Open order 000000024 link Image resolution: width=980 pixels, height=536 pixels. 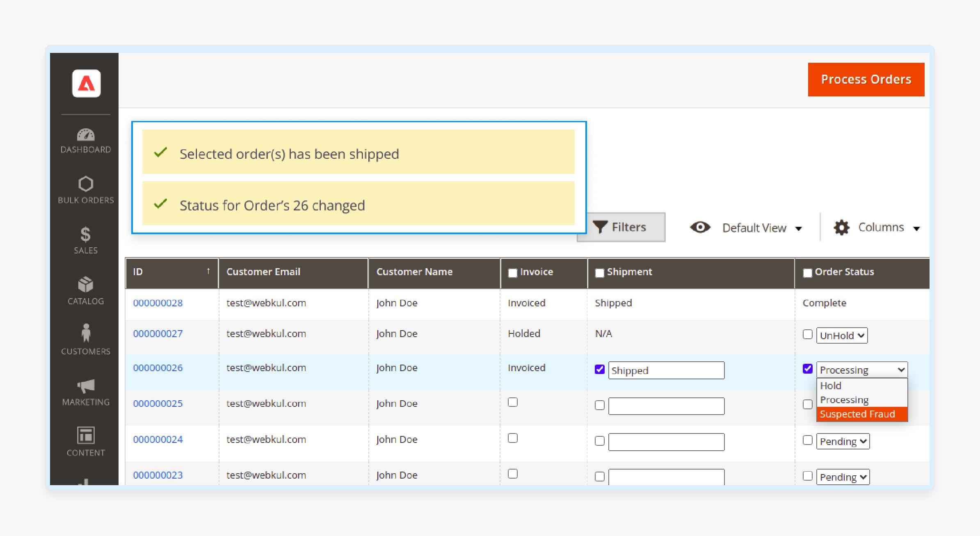pyautogui.click(x=158, y=439)
